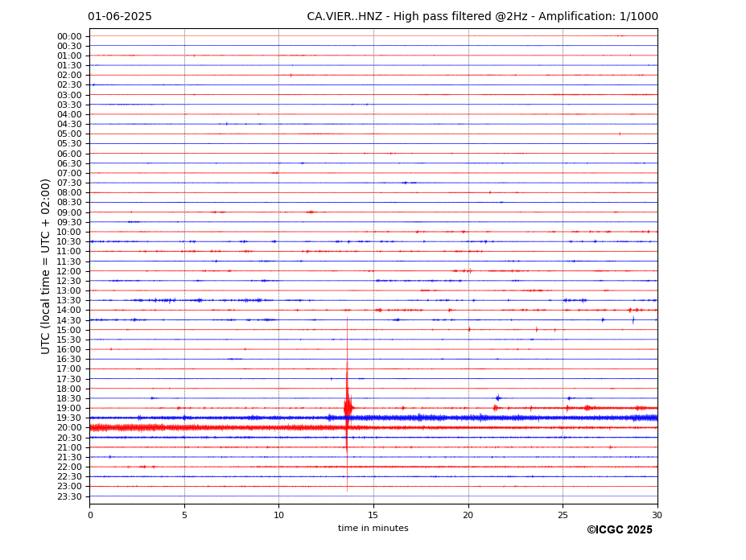The height and width of the screenshot is (560, 746).
Task: Click the x-axis tick label 5
Action: pos(184,515)
